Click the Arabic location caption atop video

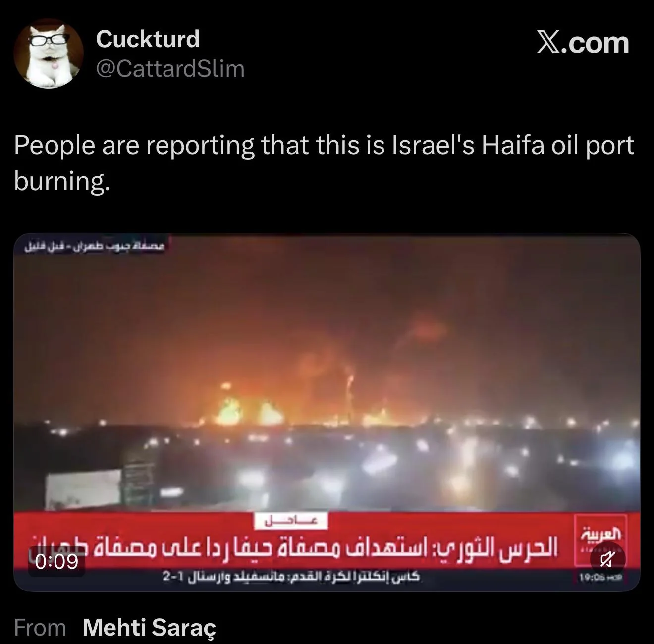click(x=94, y=246)
